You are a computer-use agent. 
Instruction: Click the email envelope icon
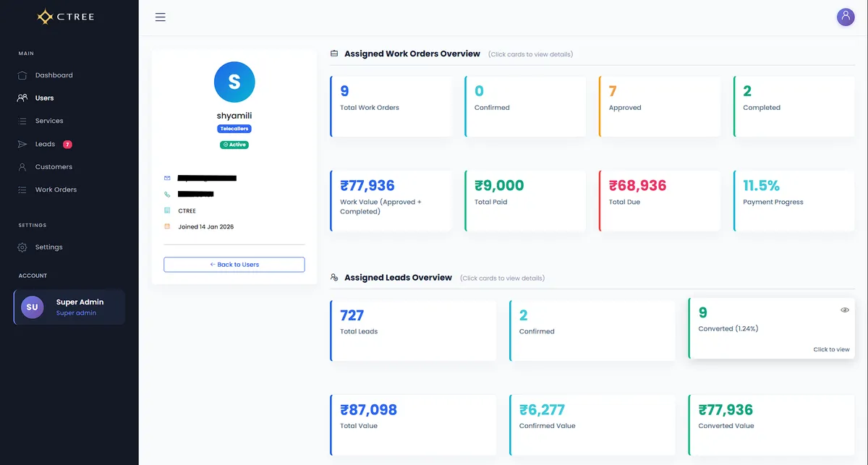point(167,178)
